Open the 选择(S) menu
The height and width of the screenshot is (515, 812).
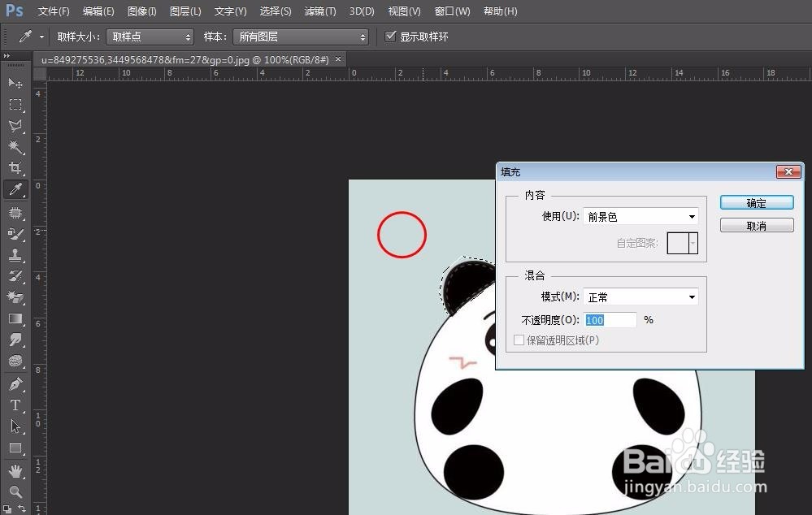[x=276, y=11]
